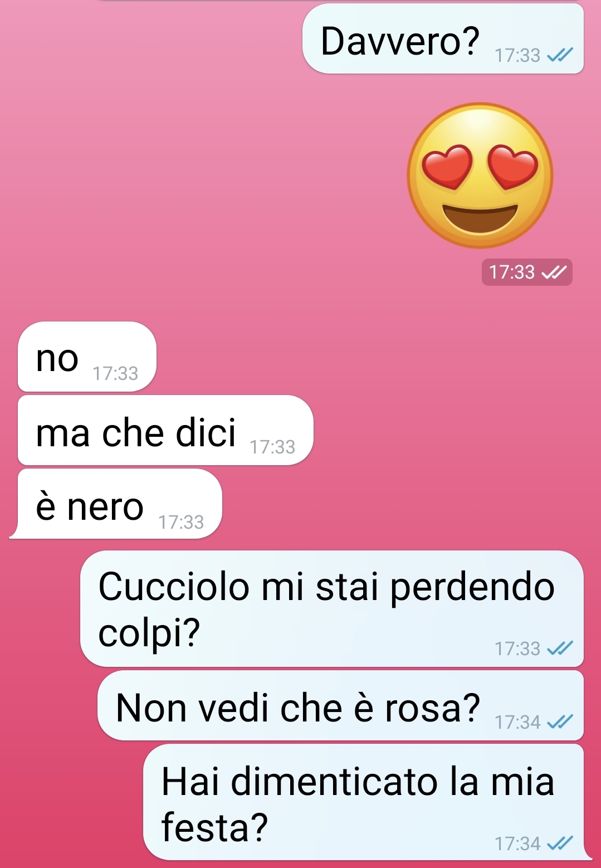Tap the 17:33 timestamp beside 'ma che dici'
This screenshot has height=868, width=601.
coord(272,447)
